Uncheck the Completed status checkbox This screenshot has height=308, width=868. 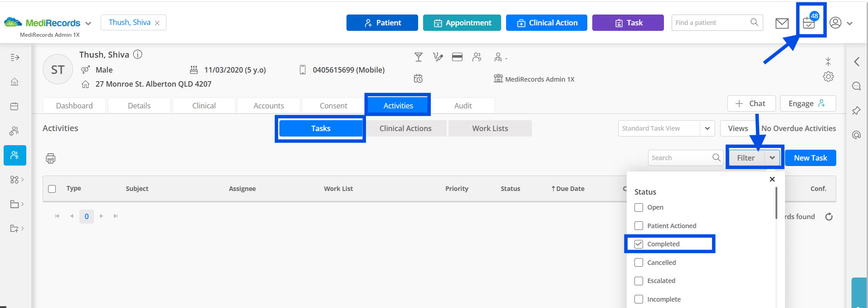[639, 244]
